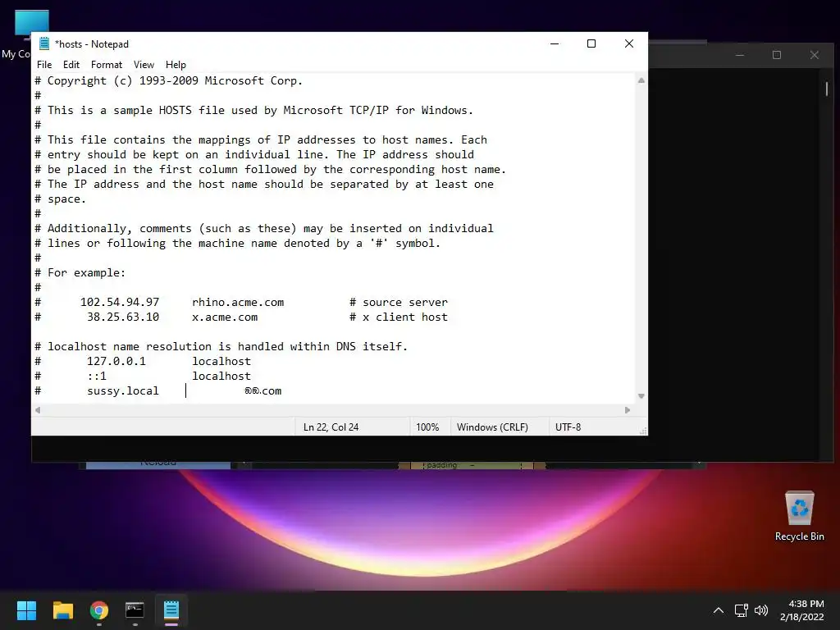Click the background console's scrollbar thumb

pyautogui.click(x=827, y=89)
